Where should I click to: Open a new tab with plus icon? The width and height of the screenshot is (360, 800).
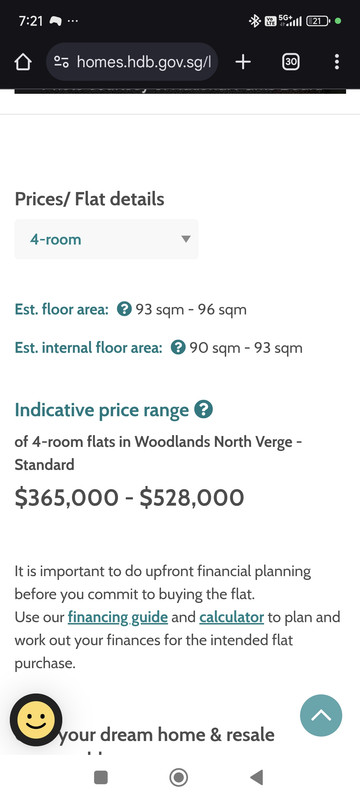[243, 62]
